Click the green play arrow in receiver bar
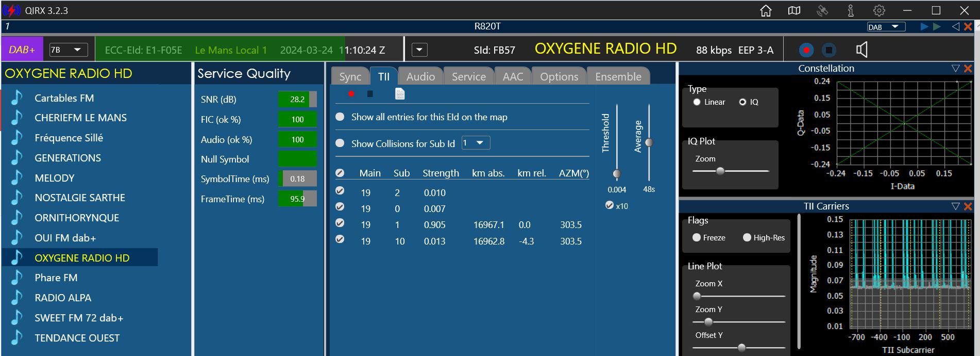 coord(937,27)
